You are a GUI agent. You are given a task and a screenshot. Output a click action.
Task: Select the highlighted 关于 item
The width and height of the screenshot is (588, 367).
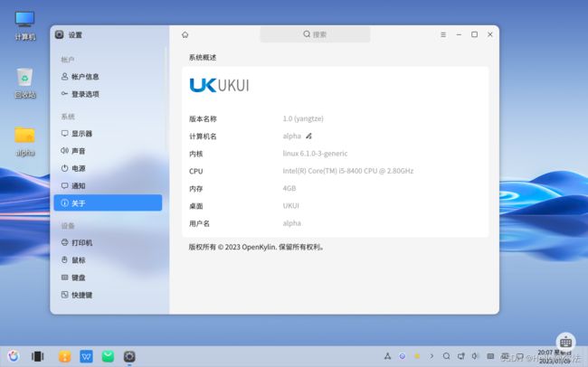point(108,202)
